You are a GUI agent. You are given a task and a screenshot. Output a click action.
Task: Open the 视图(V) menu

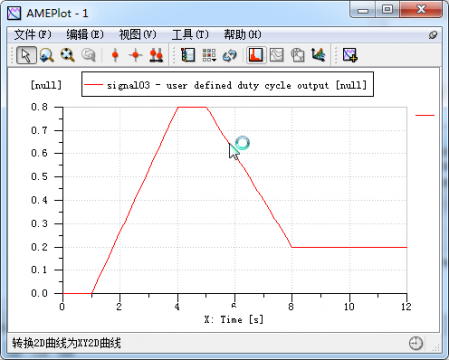pyautogui.click(x=138, y=34)
